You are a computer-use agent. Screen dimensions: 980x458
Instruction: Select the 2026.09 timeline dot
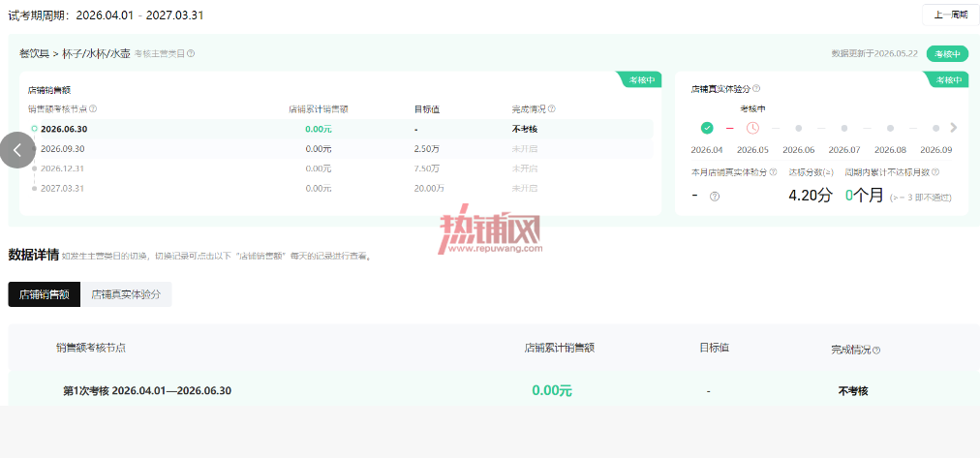(x=935, y=128)
